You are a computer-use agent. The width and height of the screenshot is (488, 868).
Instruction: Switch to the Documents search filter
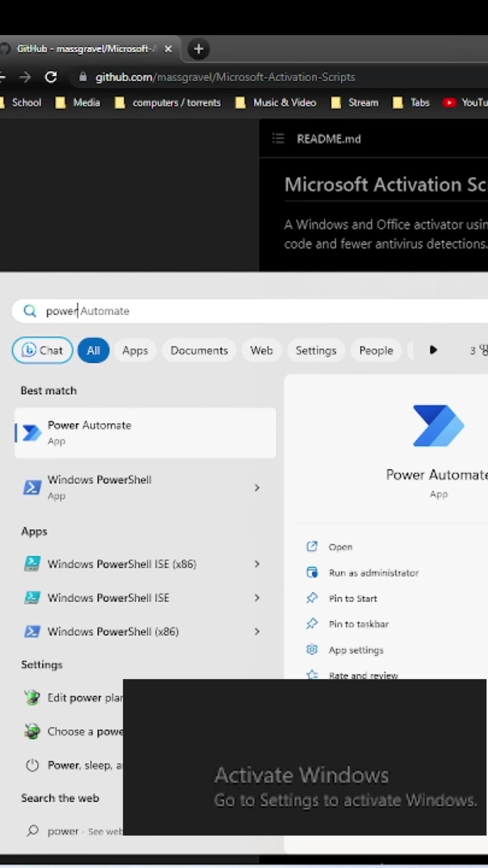(x=199, y=350)
